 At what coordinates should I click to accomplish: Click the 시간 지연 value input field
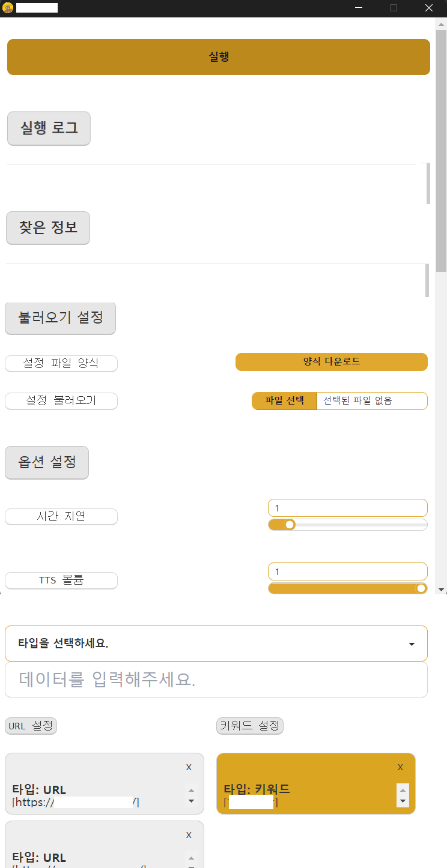pos(347,508)
